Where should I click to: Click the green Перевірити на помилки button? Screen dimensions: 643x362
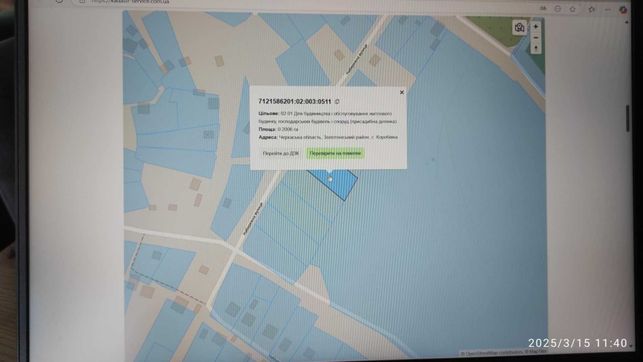point(335,153)
